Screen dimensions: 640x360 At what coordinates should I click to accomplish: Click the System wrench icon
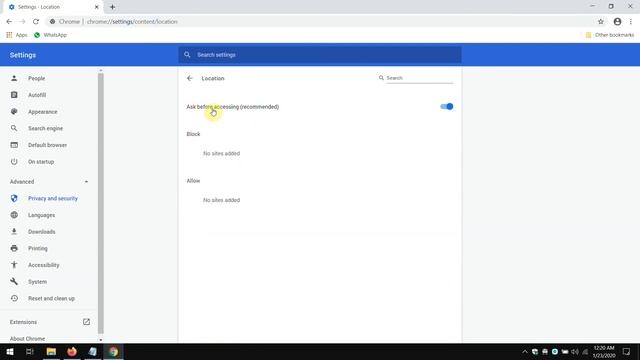(14, 282)
